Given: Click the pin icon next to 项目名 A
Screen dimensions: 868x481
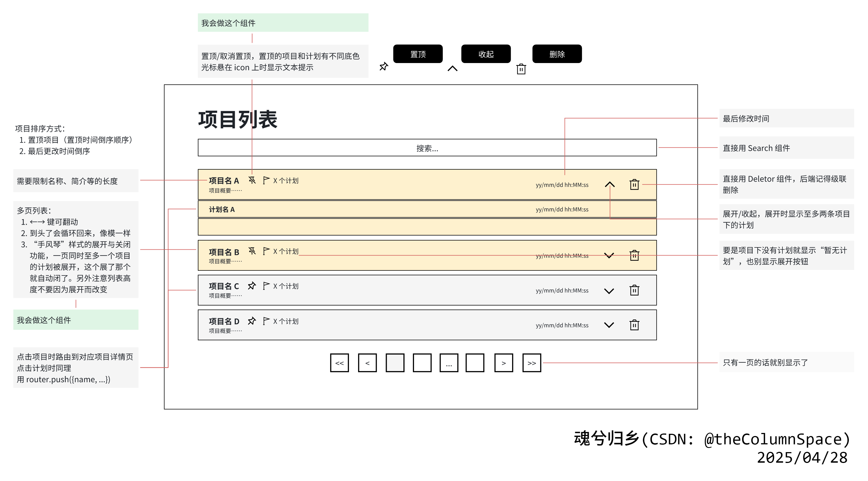Looking at the screenshot, I should point(252,181).
